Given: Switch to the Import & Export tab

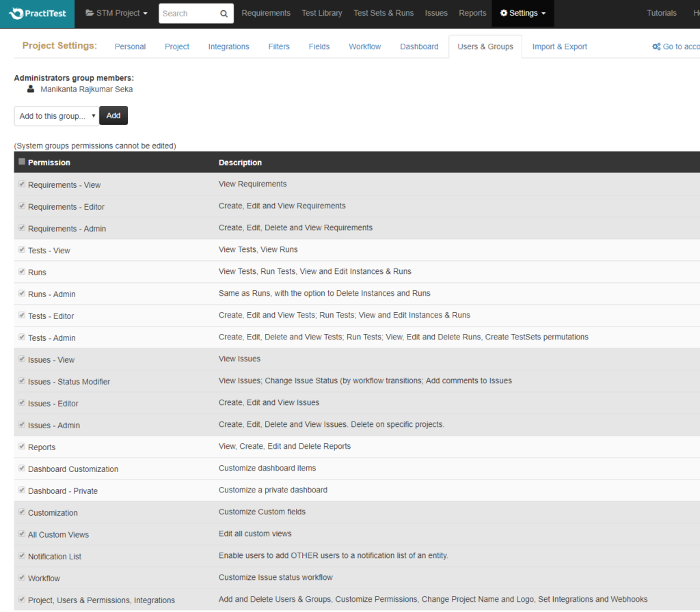Looking at the screenshot, I should (x=559, y=46).
